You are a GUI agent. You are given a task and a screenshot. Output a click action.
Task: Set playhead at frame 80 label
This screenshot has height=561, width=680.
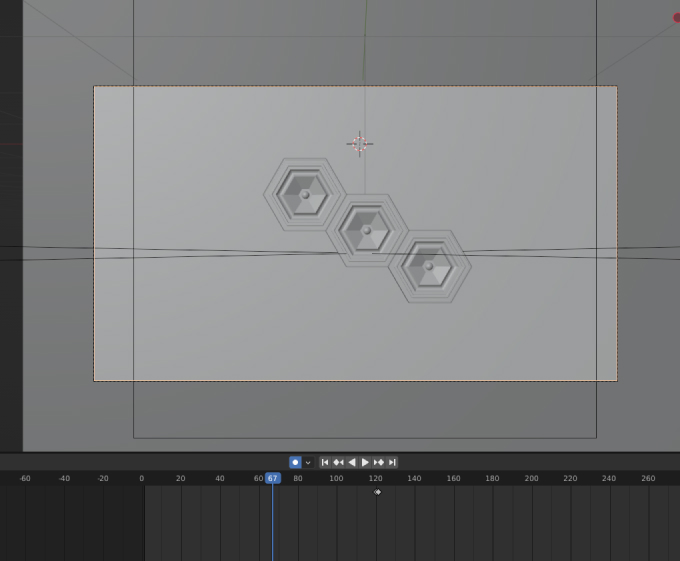(x=298, y=478)
